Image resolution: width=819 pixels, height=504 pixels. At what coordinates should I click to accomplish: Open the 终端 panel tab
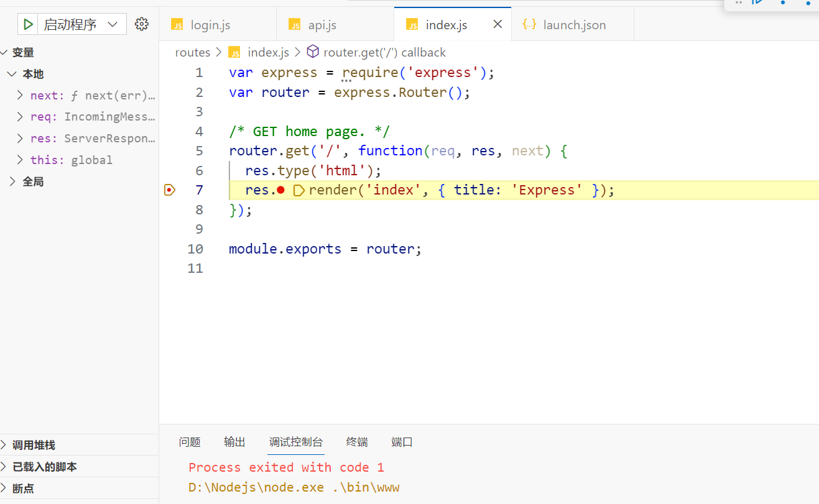point(357,442)
